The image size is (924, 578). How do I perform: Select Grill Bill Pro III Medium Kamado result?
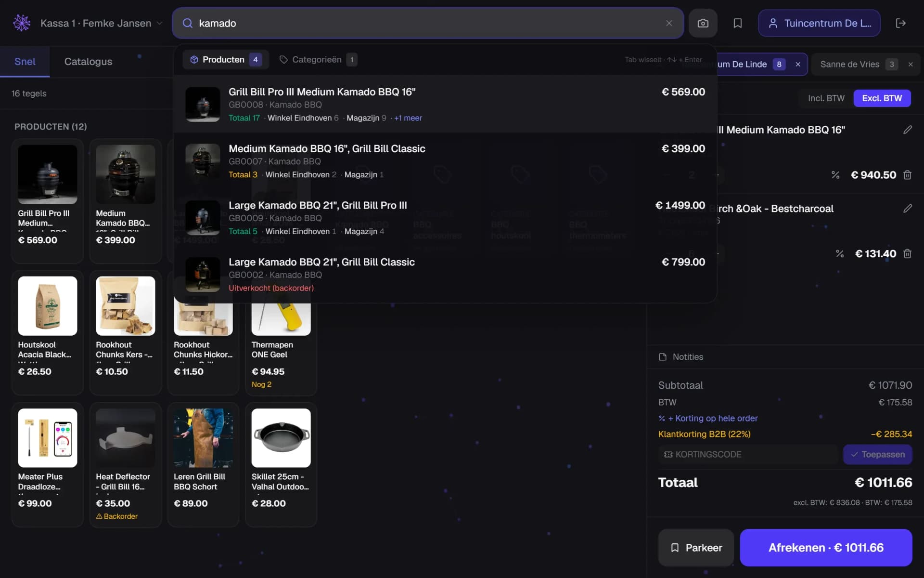[445, 104]
